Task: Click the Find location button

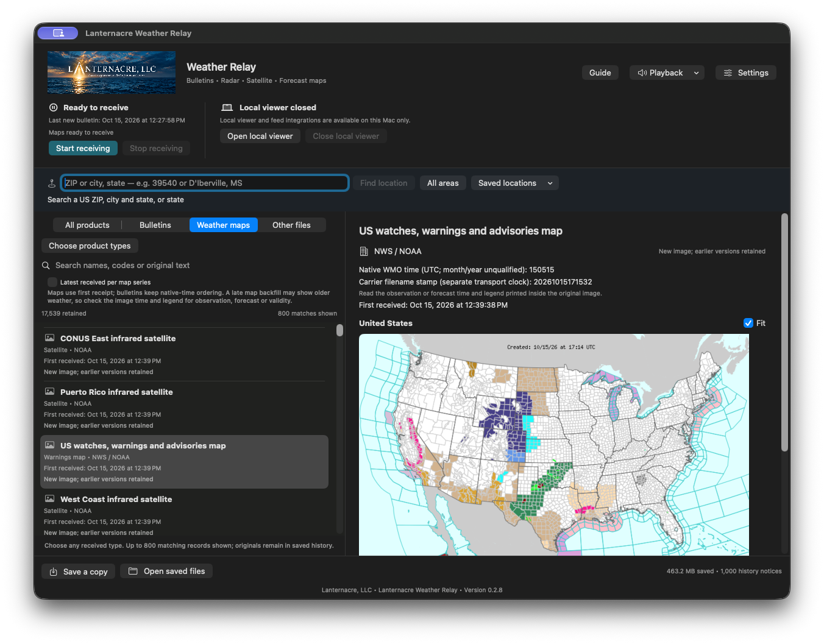Action: 384,183
